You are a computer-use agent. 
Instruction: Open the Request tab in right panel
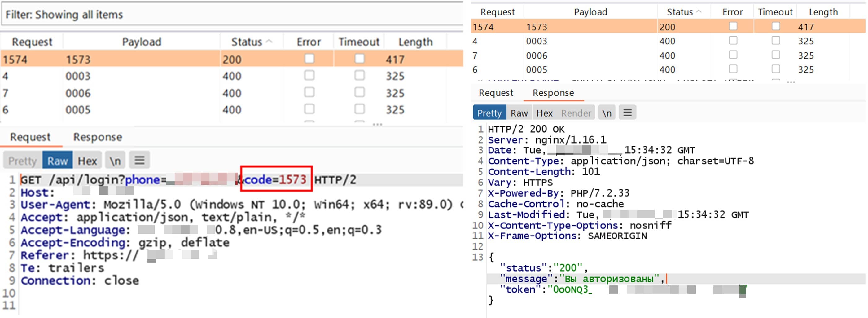click(x=496, y=93)
